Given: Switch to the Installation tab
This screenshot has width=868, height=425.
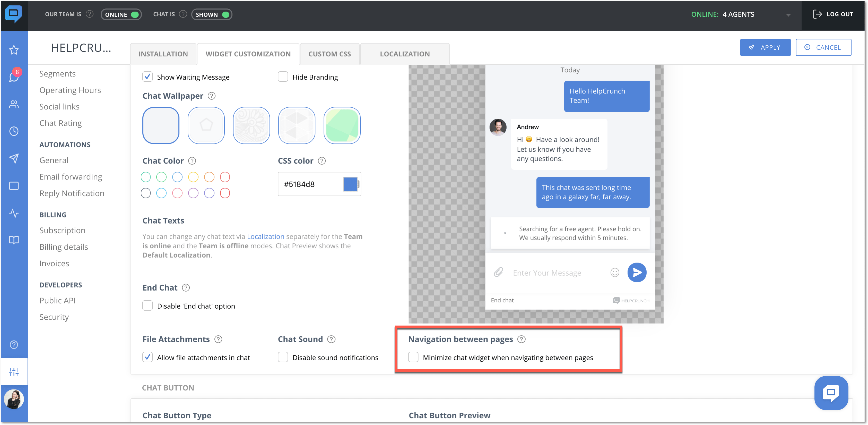Looking at the screenshot, I should click(x=163, y=54).
